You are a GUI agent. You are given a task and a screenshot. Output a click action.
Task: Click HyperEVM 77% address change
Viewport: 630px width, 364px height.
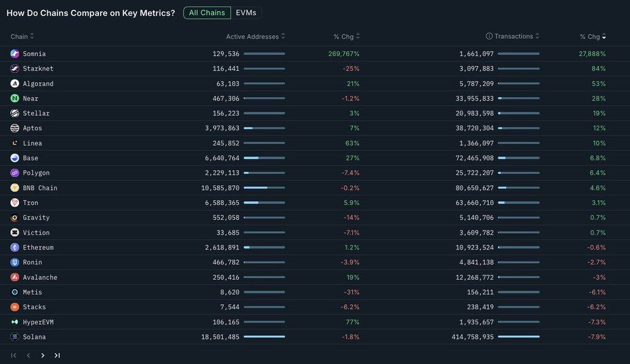[352, 323]
